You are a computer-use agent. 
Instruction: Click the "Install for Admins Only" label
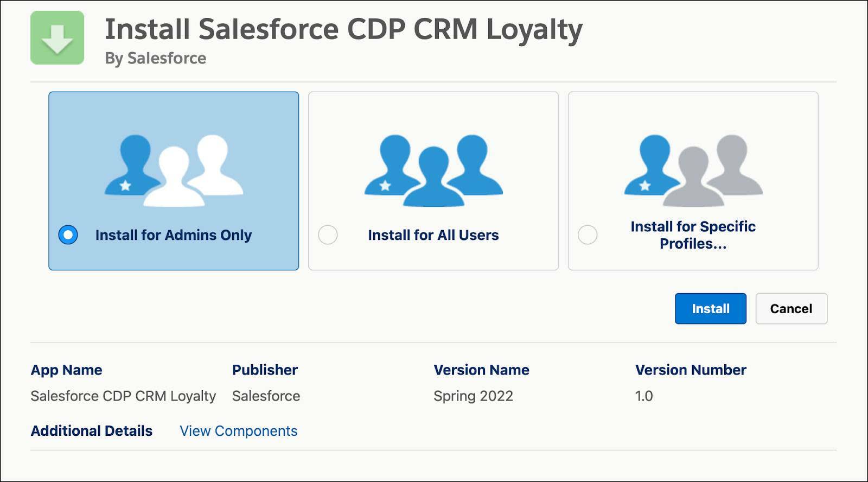coord(174,235)
